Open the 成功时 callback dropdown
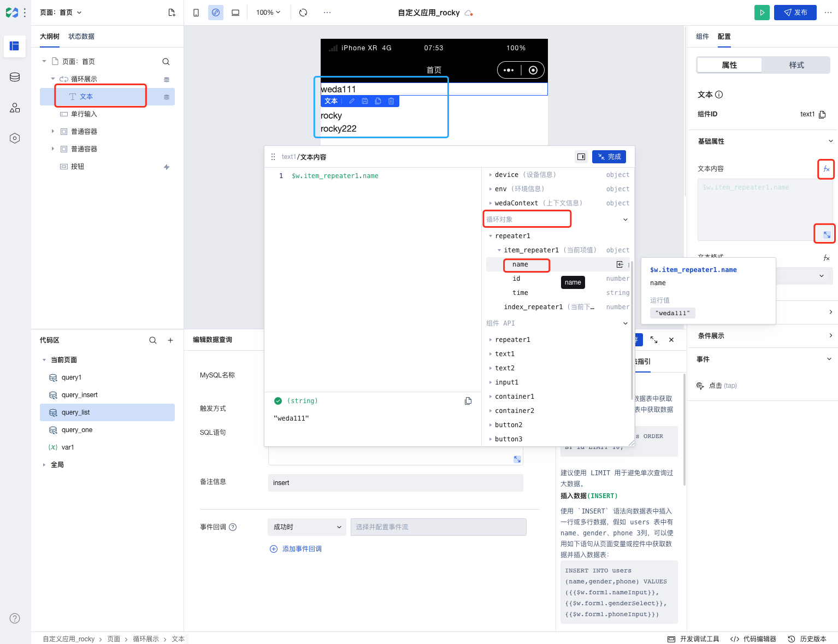This screenshot has width=838, height=644. [307, 527]
